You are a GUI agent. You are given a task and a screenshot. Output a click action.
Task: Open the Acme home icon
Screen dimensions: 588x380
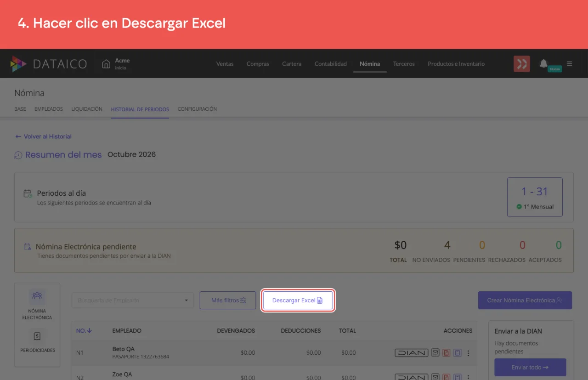(106, 64)
